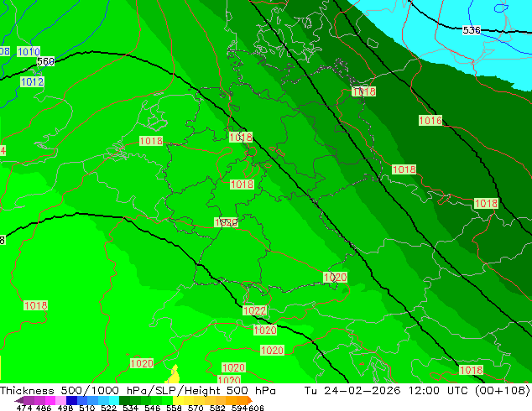Select the black 560 height contour label
Screen dimensions: 532x411
point(45,62)
